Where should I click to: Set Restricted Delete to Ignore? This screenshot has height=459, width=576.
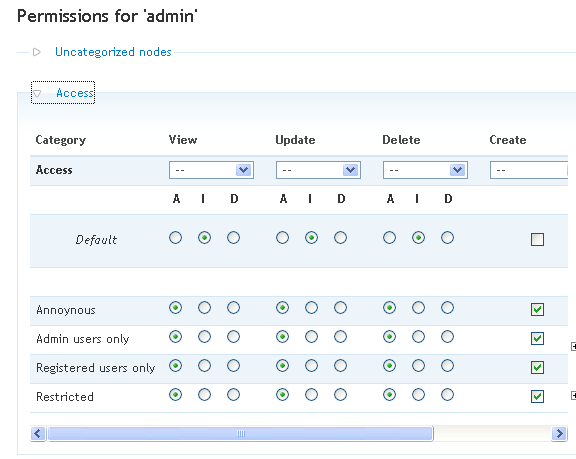point(418,394)
